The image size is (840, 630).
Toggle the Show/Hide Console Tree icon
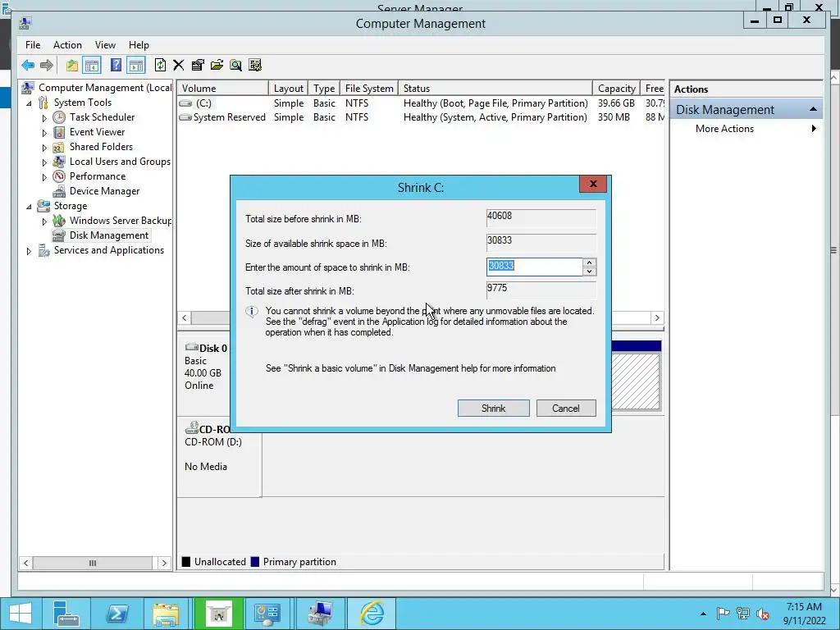92,66
